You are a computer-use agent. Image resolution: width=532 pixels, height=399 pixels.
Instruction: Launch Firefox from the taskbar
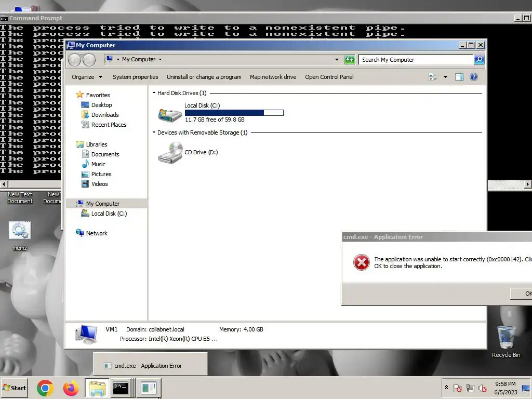coord(71,388)
